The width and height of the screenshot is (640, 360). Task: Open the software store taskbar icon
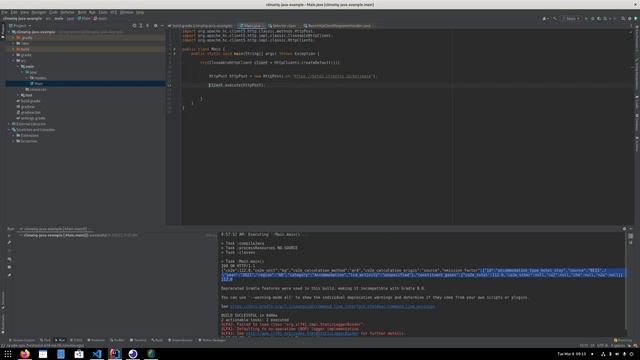click(79, 354)
